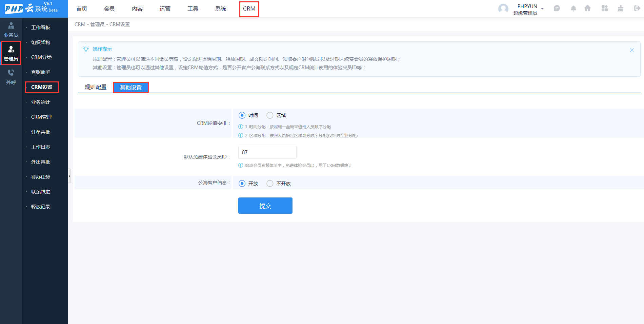Expand the PHPYUN user dropdown arrow
Screen dimensions: 644x324
pos(542,9)
